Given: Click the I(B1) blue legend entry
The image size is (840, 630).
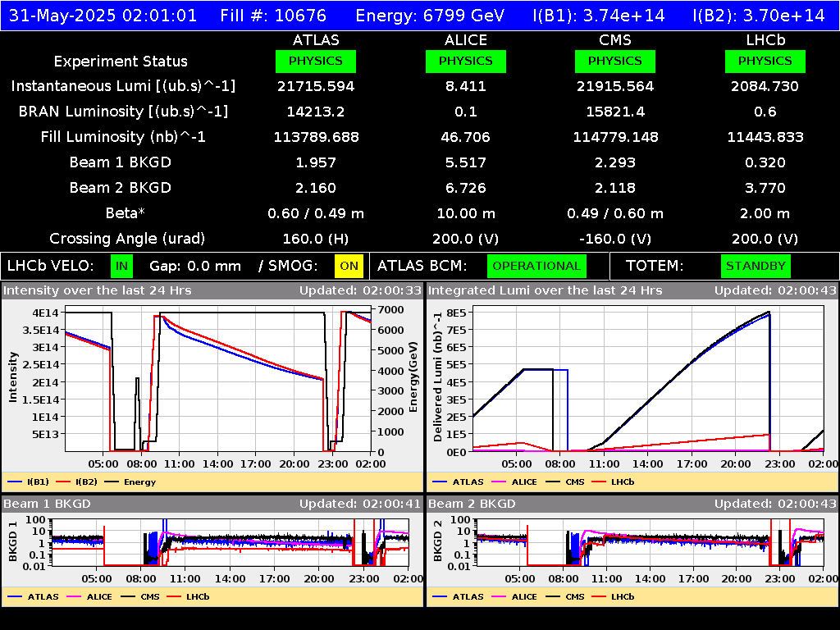Looking at the screenshot, I should (29, 482).
